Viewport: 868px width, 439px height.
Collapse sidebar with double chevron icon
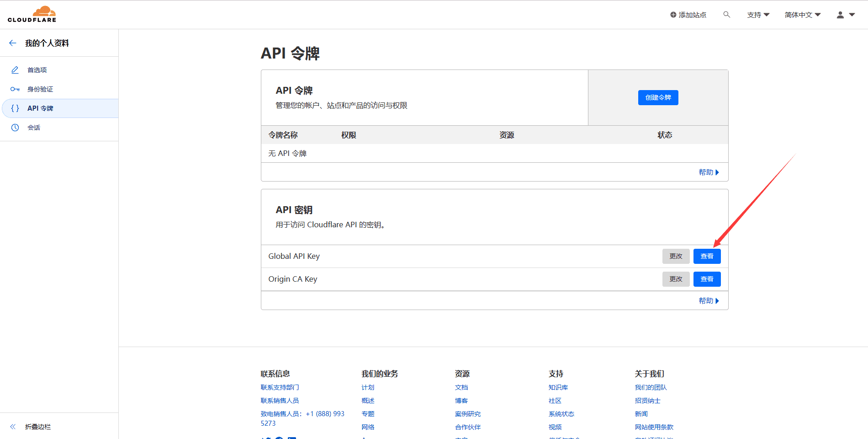click(13, 427)
